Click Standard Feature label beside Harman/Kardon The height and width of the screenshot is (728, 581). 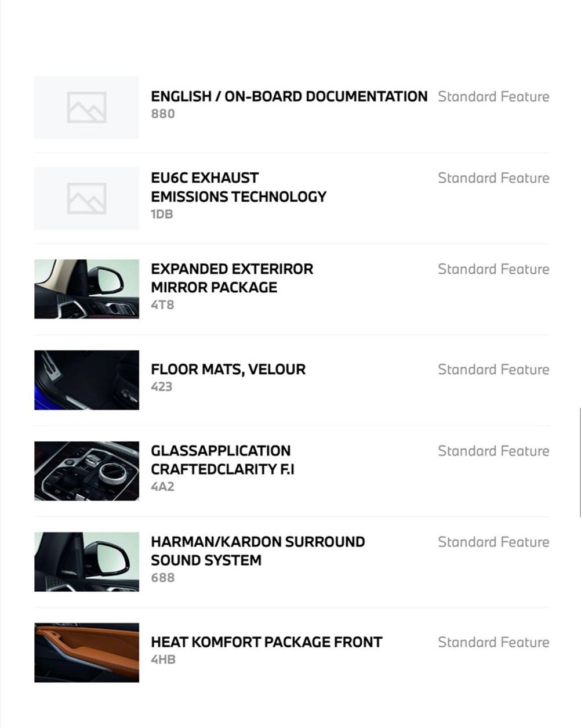pyautogui.click(x=493, y=542)
